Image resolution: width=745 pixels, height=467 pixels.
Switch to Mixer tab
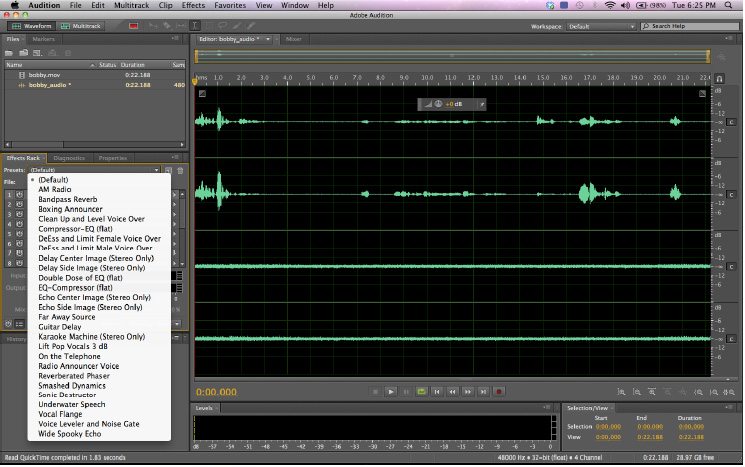(x=294, y=39)
